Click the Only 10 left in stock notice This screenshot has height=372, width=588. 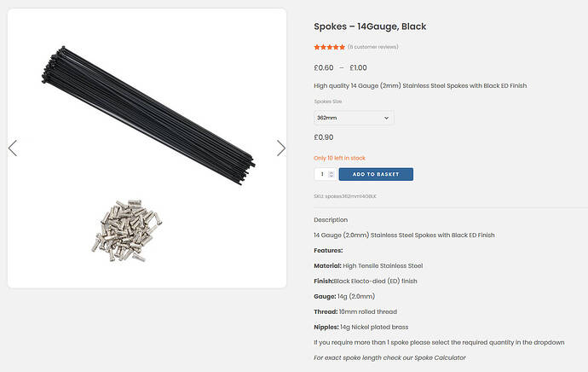point(339,158)
